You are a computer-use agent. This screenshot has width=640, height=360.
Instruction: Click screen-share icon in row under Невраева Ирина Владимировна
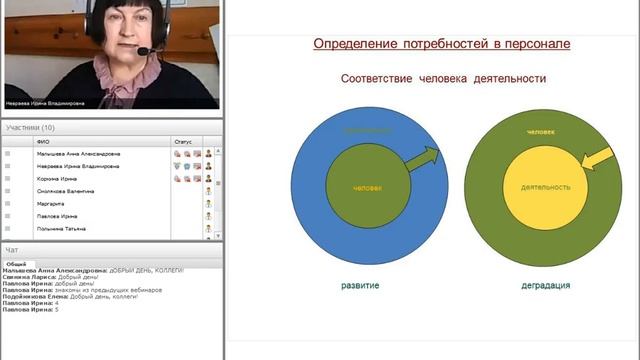197,179
